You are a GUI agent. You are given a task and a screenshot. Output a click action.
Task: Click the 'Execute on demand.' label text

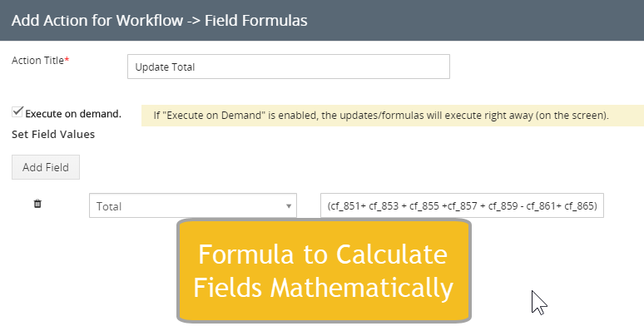(x=73, y=114)
